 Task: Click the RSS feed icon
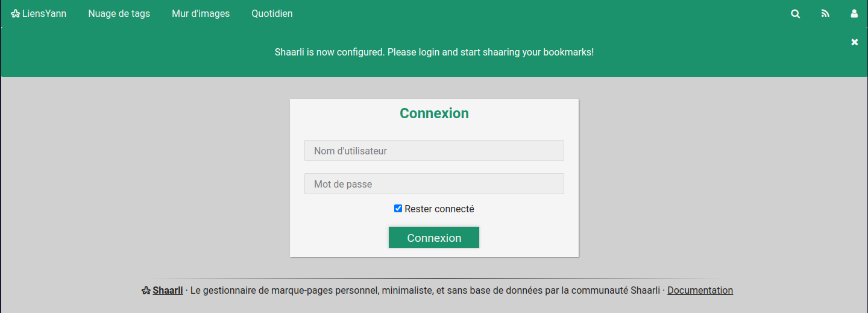(825, 14)
